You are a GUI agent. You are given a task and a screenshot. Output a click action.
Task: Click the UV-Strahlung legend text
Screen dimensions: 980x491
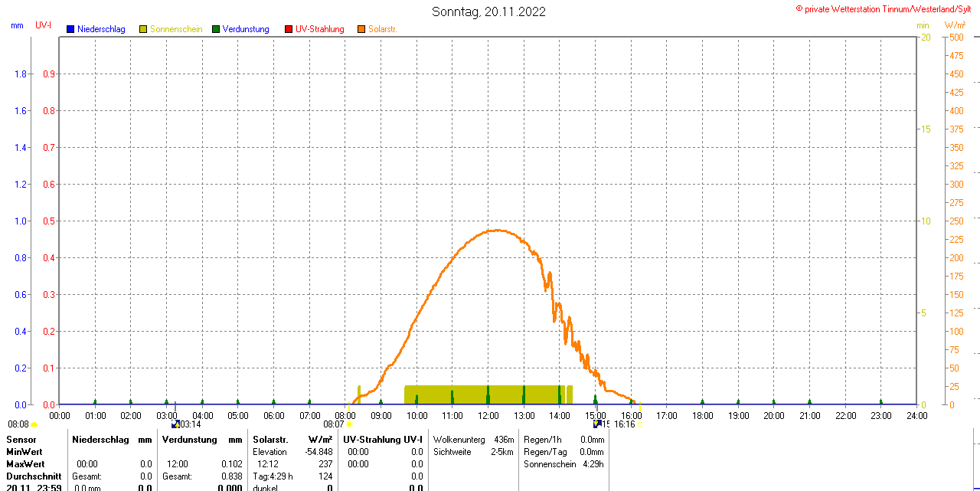coord(319,29)
